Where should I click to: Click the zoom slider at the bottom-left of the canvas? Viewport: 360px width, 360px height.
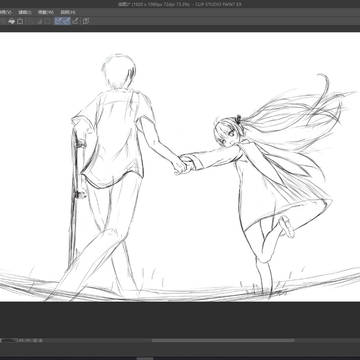pyautogui.click(x=8, y=340)
